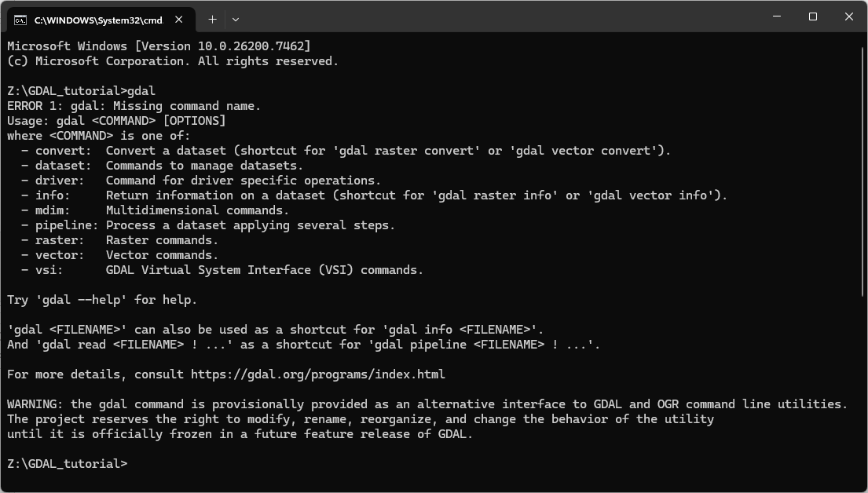Maximize the terminal window

813,16
